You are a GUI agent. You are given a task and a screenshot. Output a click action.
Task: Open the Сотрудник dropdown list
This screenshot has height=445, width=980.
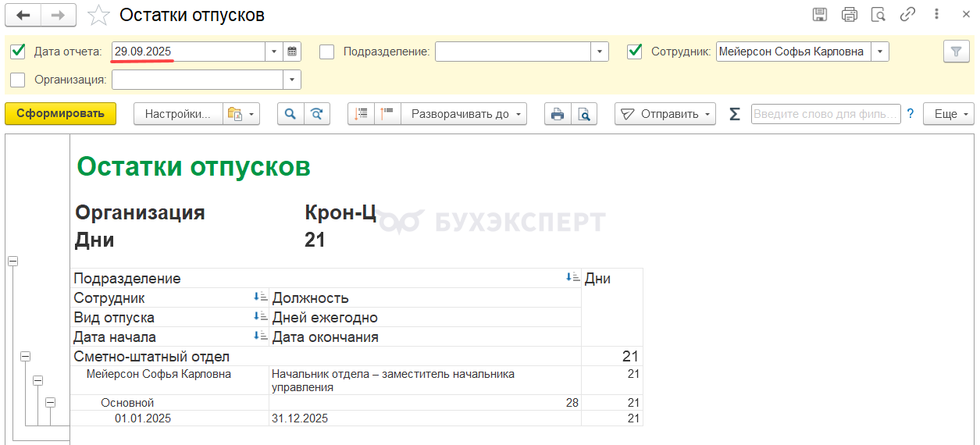click(880, 52)
